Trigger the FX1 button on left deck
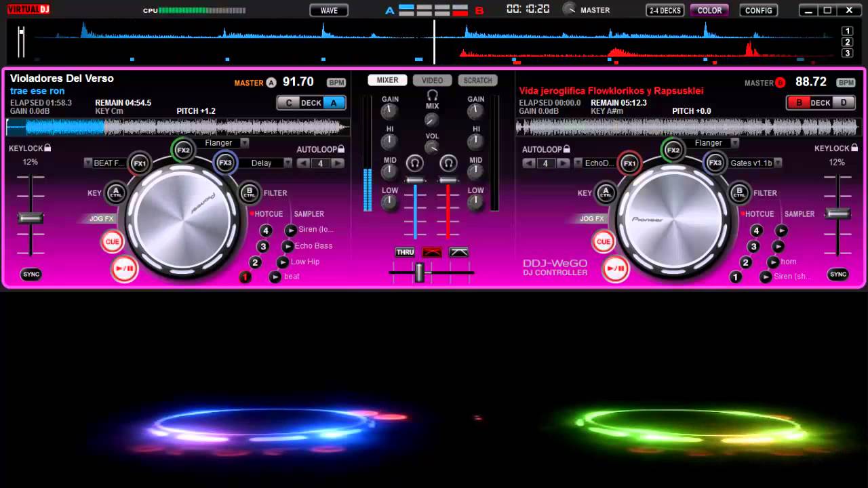This screenshot has height=488, width=868. pos(140,163)
